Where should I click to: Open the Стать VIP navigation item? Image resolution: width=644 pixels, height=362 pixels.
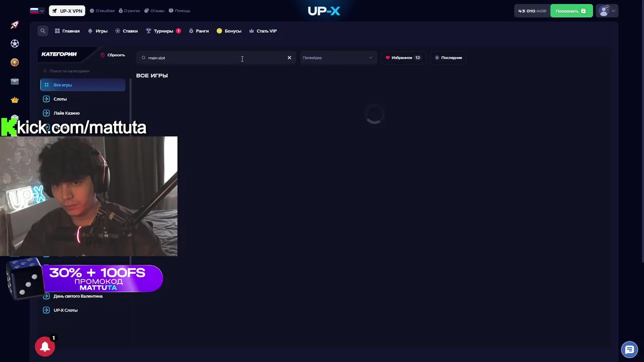pos(263,31)
